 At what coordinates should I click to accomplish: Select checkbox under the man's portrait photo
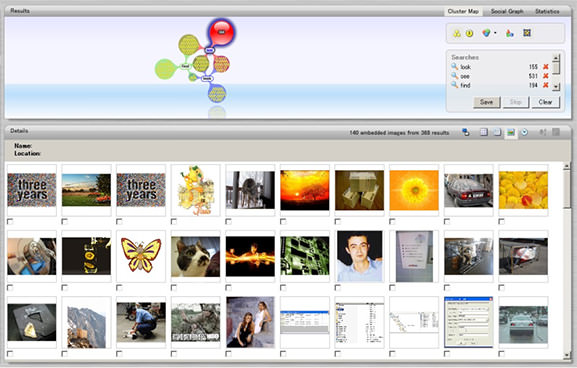tap(338, 287)
